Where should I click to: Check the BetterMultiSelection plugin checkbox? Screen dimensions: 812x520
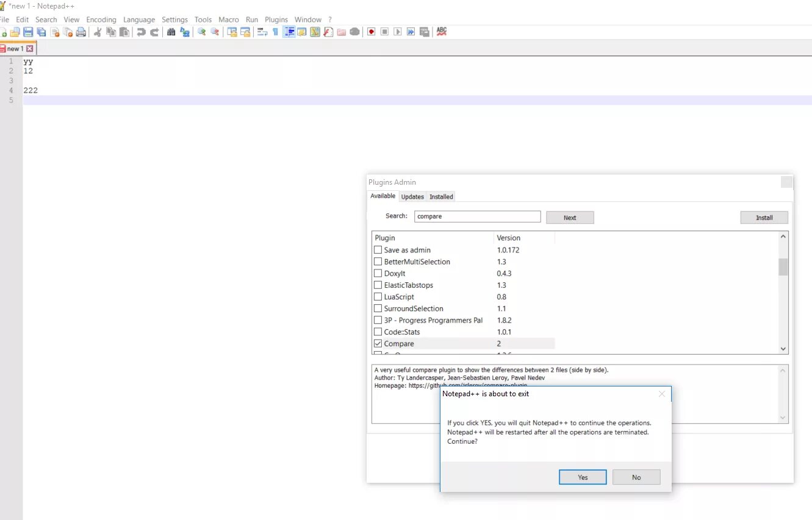[378, 262]
